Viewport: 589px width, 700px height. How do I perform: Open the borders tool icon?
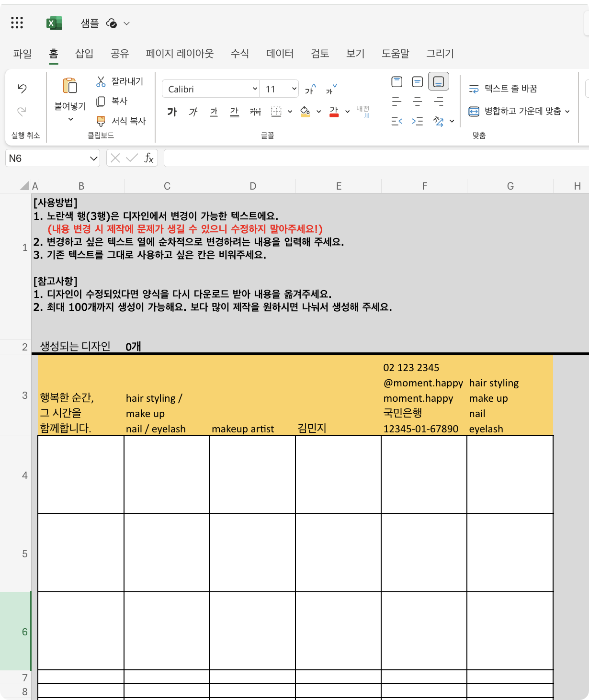pyautogui.click(x=276, y=112)
